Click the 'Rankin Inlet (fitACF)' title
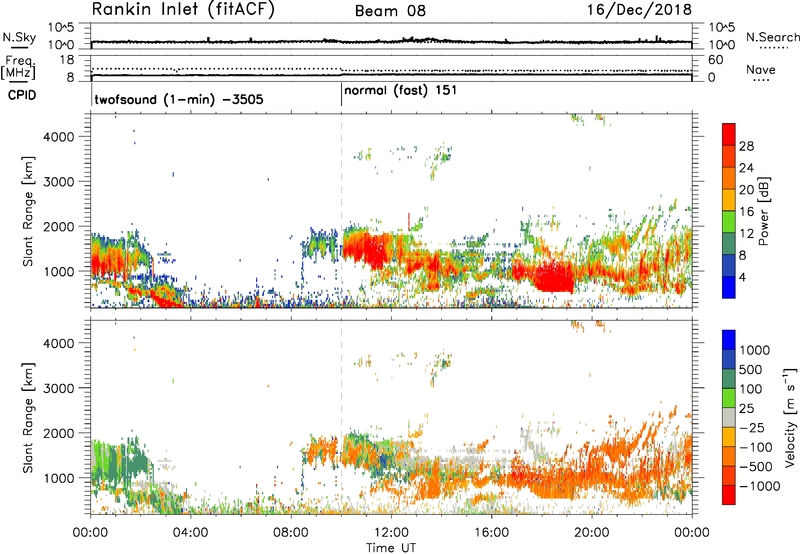800x554 pixels. click(183, 10)
